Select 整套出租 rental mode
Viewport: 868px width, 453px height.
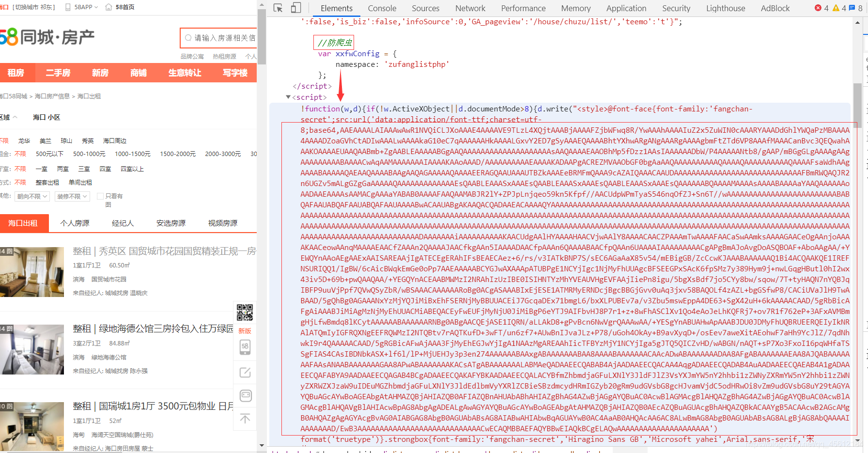click(47, 182)
